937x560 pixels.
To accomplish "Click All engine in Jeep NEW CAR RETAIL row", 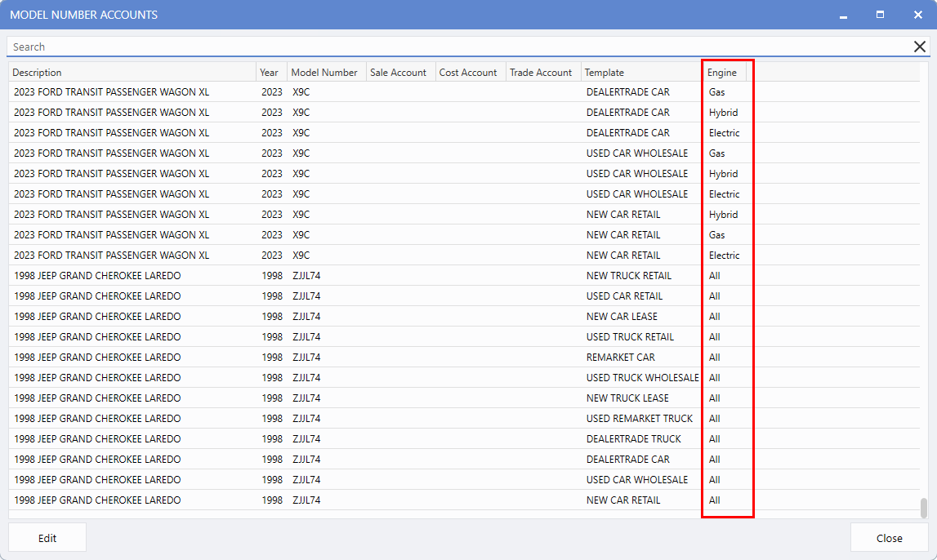I will tap(714, 500).
